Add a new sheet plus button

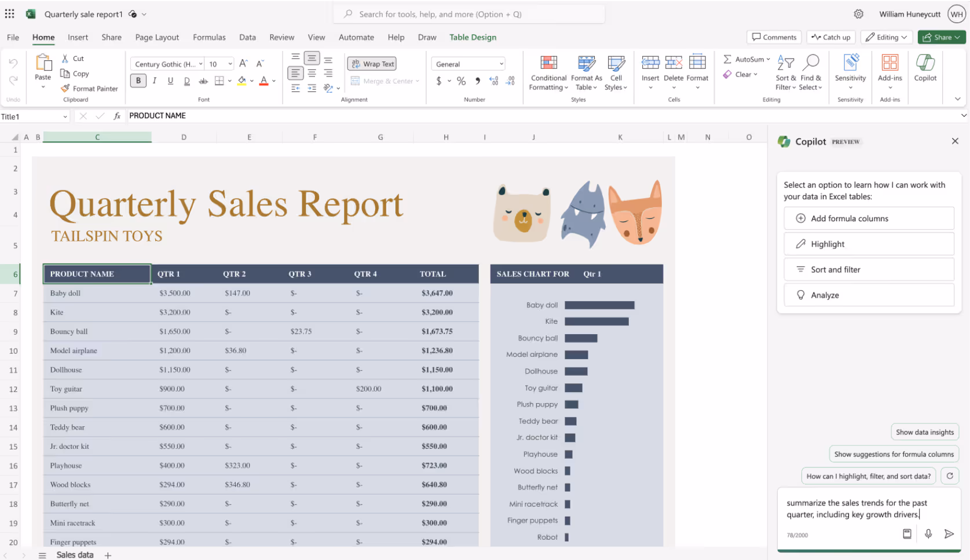tap(108, 555)
